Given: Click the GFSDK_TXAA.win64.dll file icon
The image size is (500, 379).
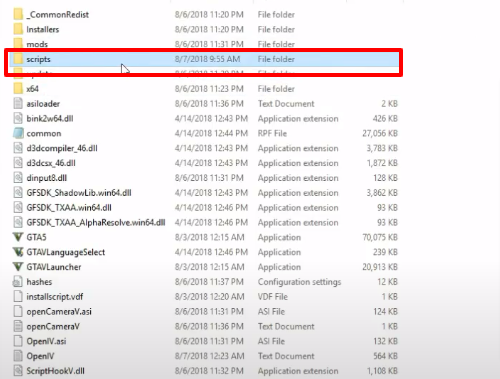Looking at the screenshot, I should (18, 207).
